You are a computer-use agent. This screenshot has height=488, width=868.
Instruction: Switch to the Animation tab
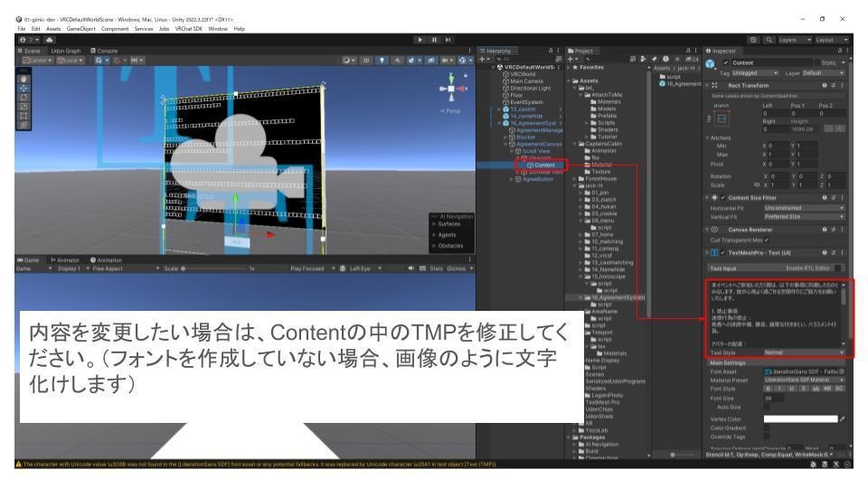(107, 260)
